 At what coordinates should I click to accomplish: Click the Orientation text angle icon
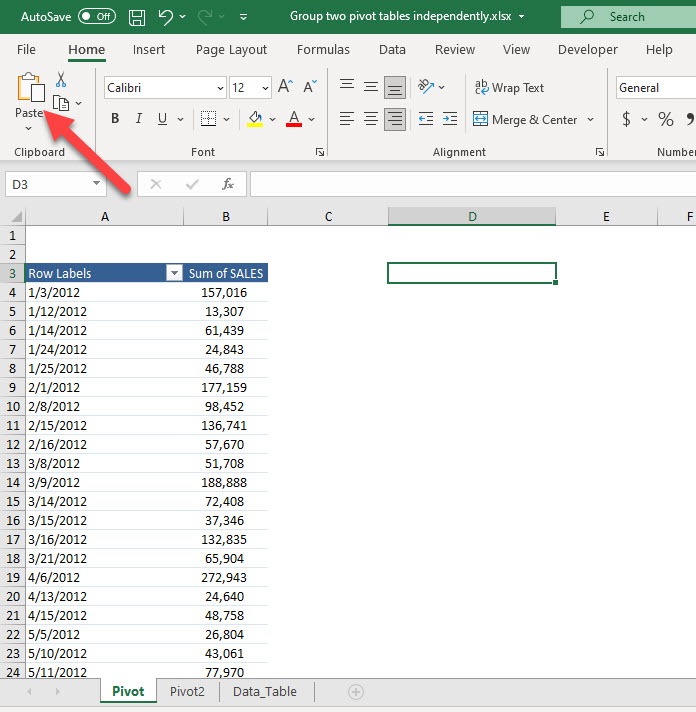pos(426,86)
